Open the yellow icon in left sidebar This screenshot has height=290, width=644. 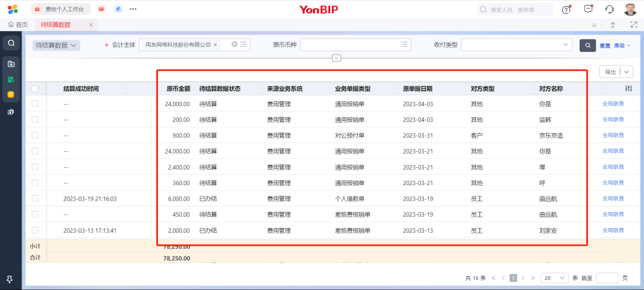click(x=11, y=94)
